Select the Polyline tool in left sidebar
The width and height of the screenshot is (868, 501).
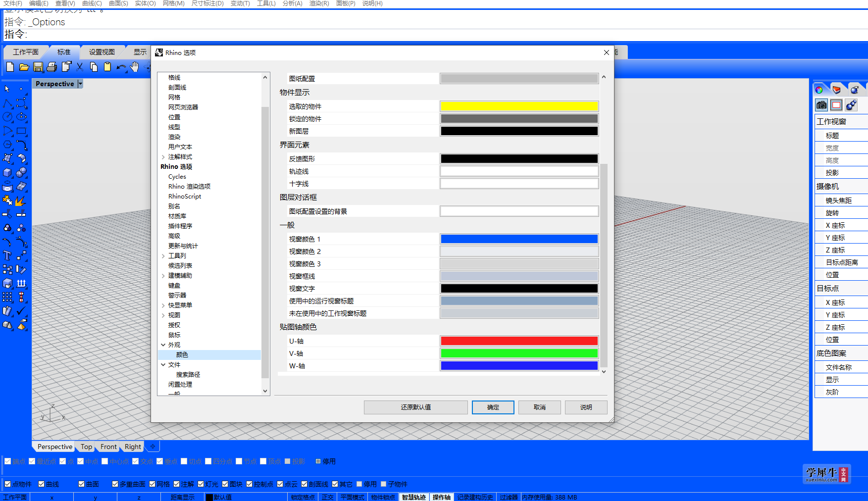[7, 103]
